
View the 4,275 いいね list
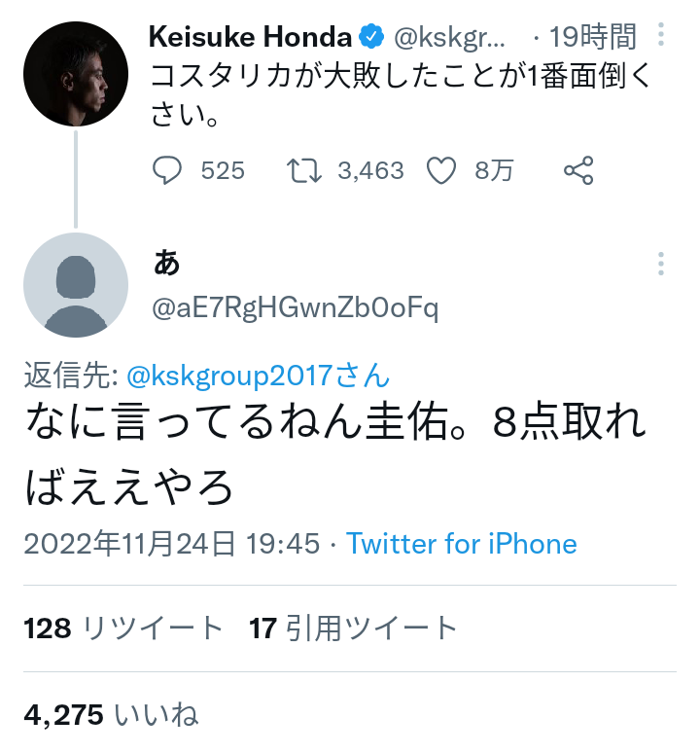[111, 714]
